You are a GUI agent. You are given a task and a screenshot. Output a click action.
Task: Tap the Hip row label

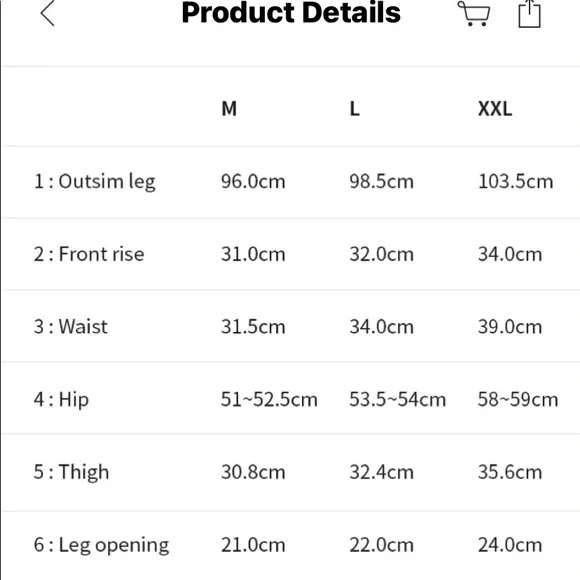coord(61,400)
